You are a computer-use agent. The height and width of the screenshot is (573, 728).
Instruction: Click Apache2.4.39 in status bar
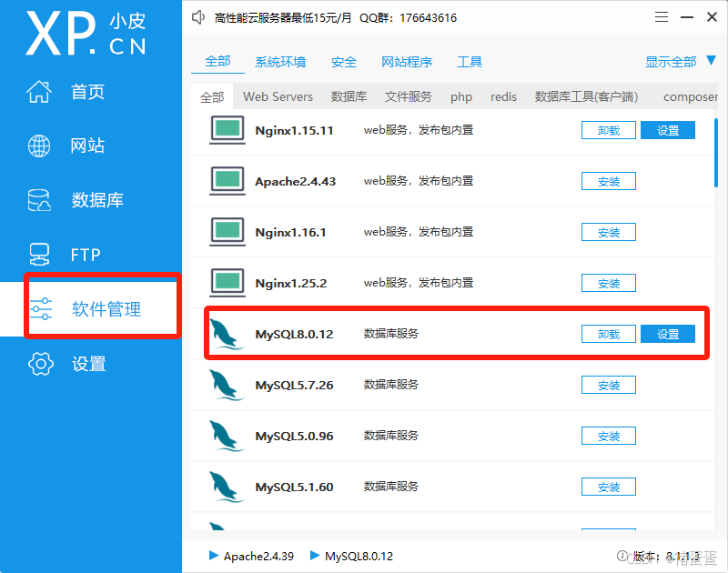[258, 556]
